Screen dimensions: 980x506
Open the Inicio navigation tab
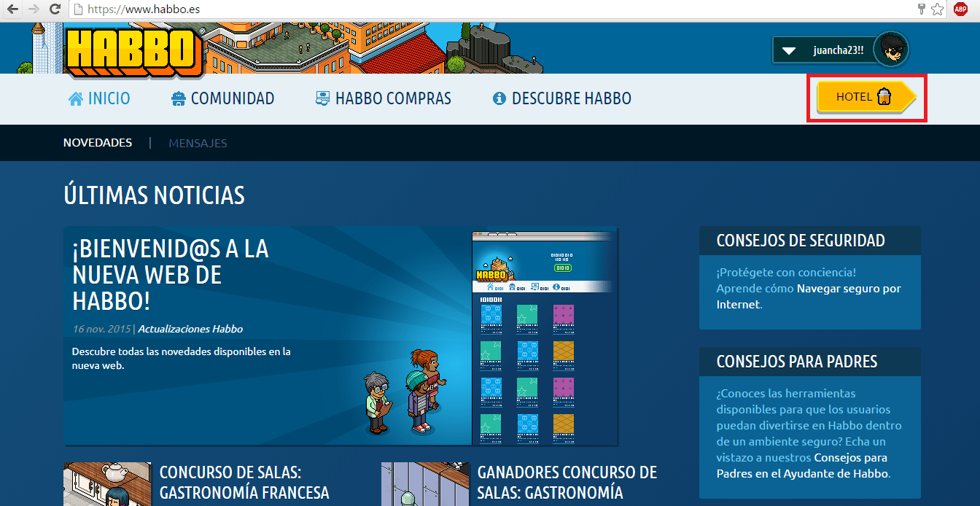click(99, 98)
